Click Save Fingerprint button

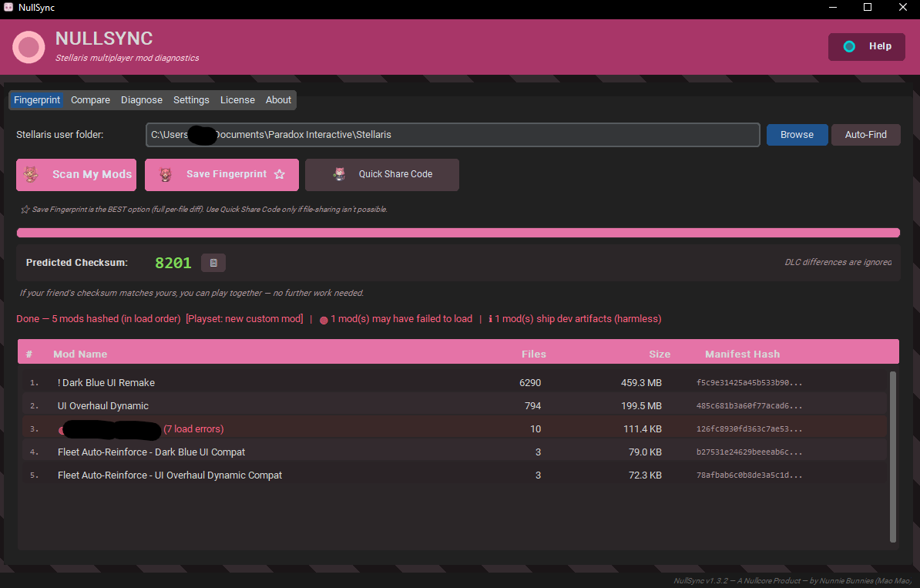click(x=222, y=174)
